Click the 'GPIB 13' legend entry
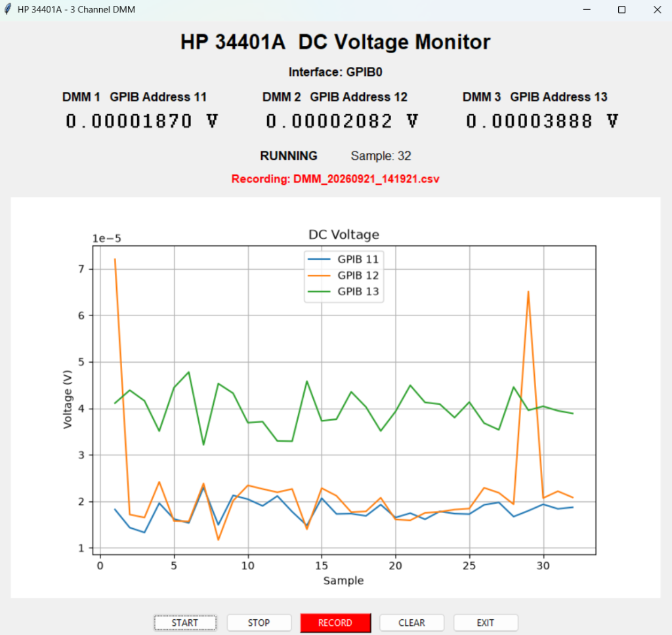Image resolution: width=672 pixels, height=635 pixels. [x=343, y=291]
